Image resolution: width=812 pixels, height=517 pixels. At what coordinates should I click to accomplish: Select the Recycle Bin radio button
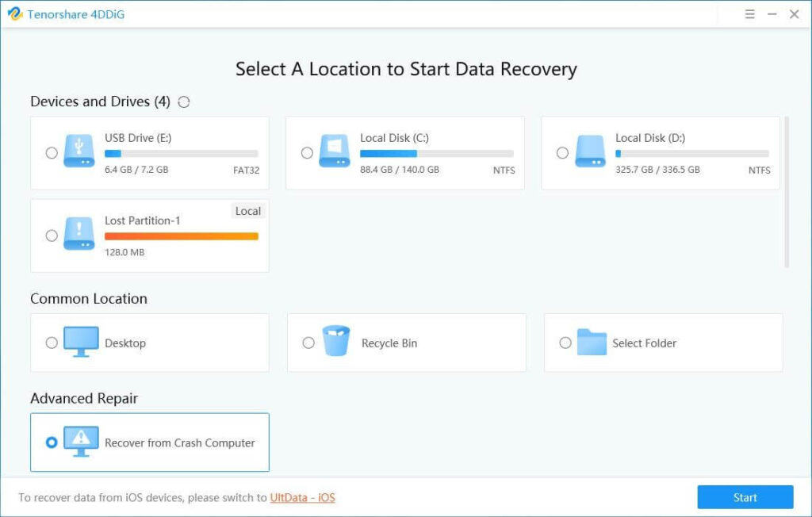(308, 342)
